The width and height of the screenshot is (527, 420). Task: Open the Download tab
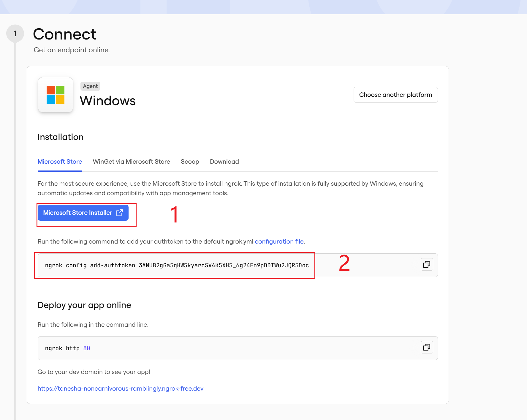coord(224,162)
